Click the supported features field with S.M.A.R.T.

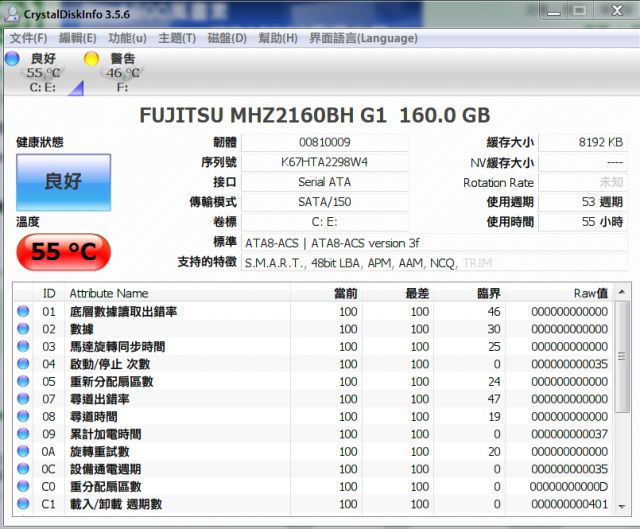434,263
